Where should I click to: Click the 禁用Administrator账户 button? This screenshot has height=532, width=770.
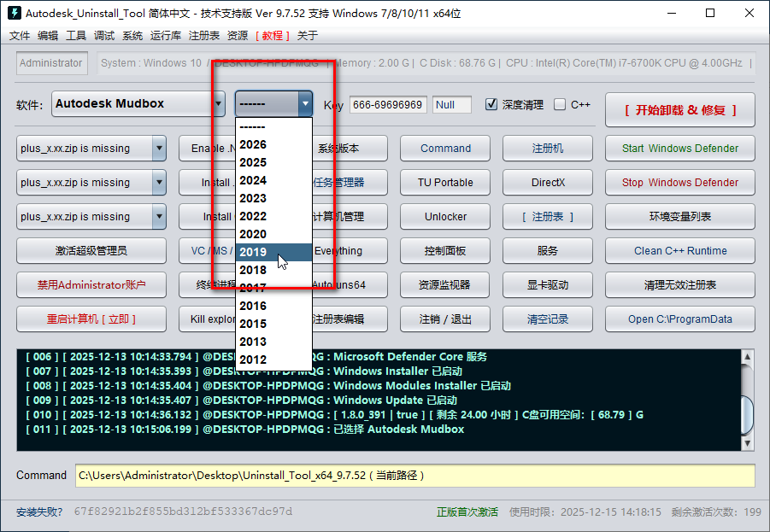(x=91, y=284)
